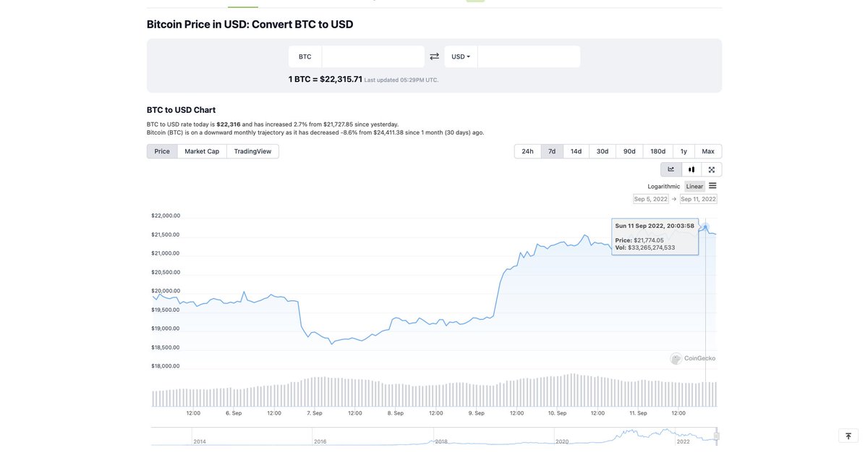This screenshot has width=868, height=453.
Task: Select Linear chart scale
Action: coord(694,187)
